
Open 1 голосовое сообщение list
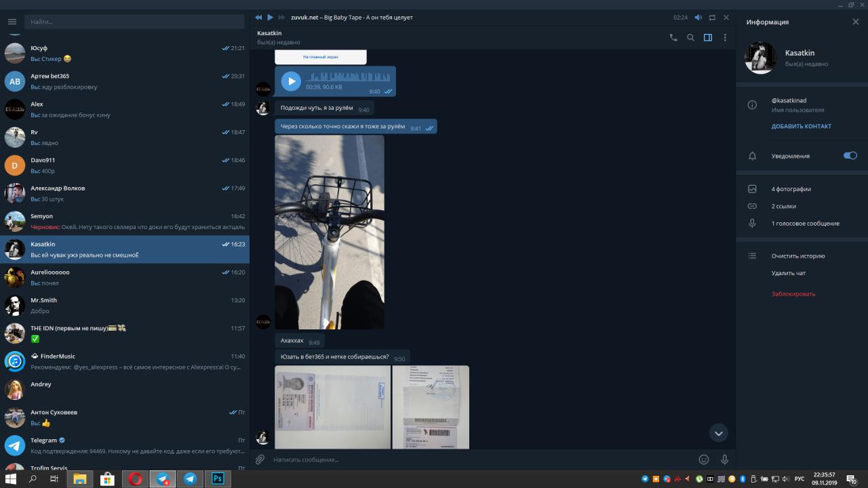pyautogui.click(x=805, y=224)
